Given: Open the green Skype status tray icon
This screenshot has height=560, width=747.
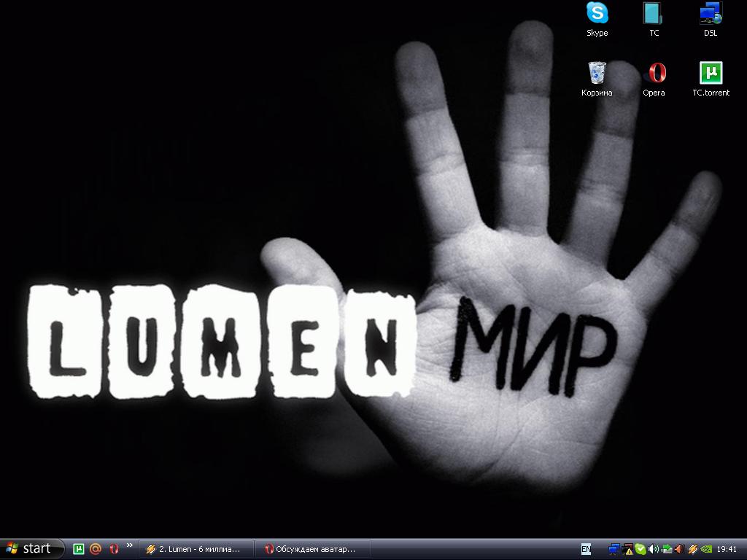Looking at the screenshot, I should point(640,549).
